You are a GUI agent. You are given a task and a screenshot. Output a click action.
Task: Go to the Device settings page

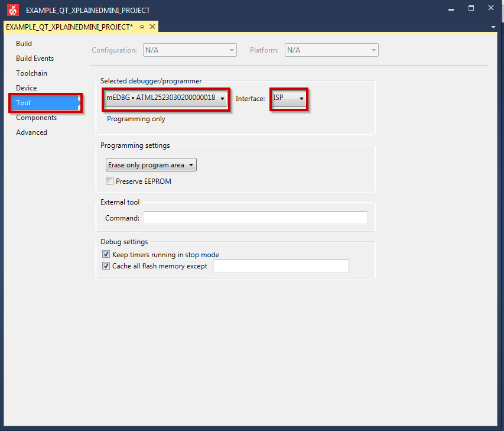click(x=27, y=88)
